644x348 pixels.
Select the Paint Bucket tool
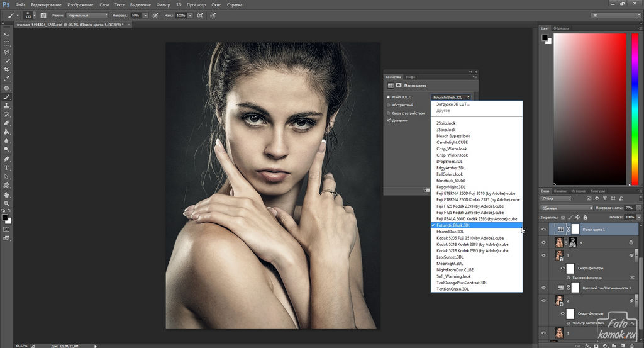pyautogui.click(x=6, y=132)
